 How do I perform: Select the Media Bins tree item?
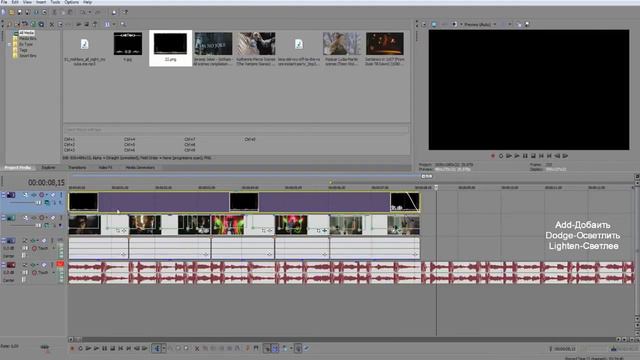pos(28,38)
